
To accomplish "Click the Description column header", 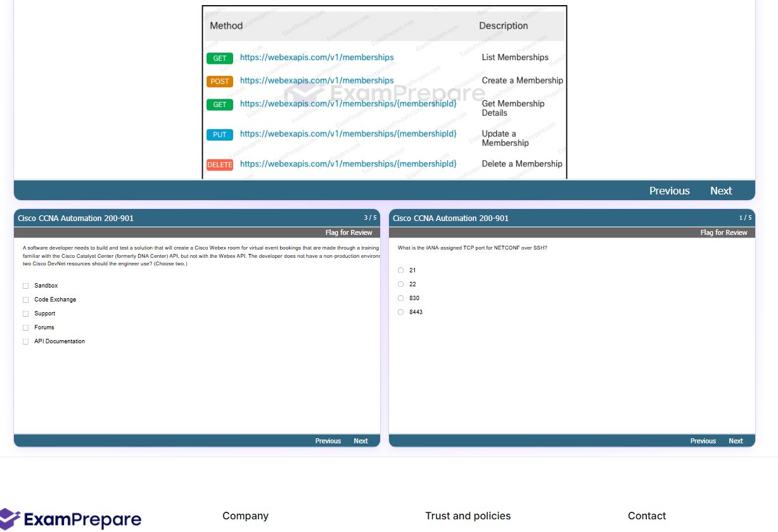I will tap(504, 26).
